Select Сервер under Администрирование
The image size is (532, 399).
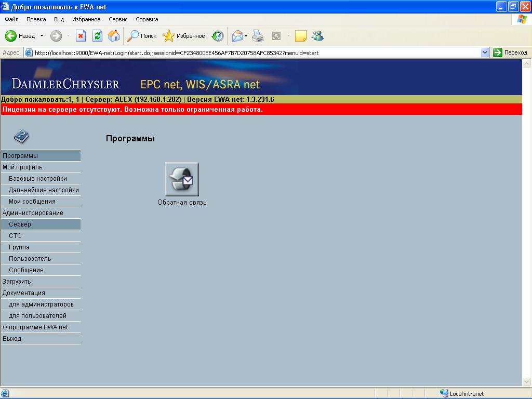tap(41, 224)
